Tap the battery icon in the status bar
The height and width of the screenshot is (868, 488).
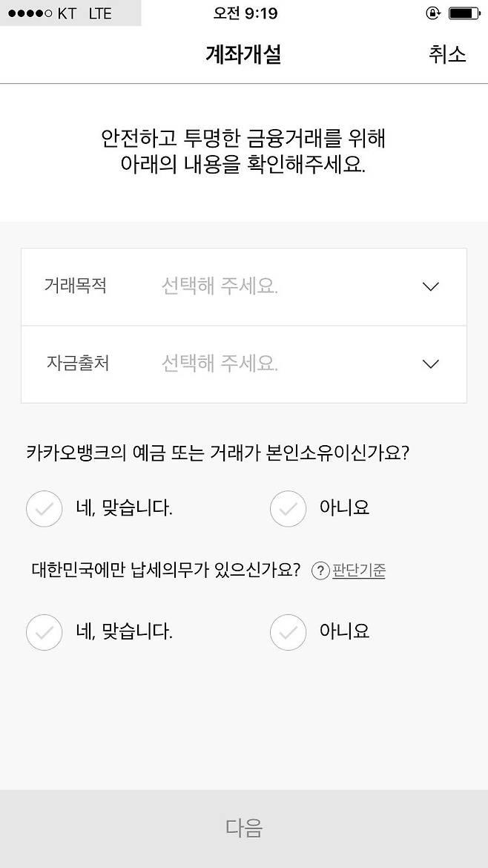[x=464, y=13]
